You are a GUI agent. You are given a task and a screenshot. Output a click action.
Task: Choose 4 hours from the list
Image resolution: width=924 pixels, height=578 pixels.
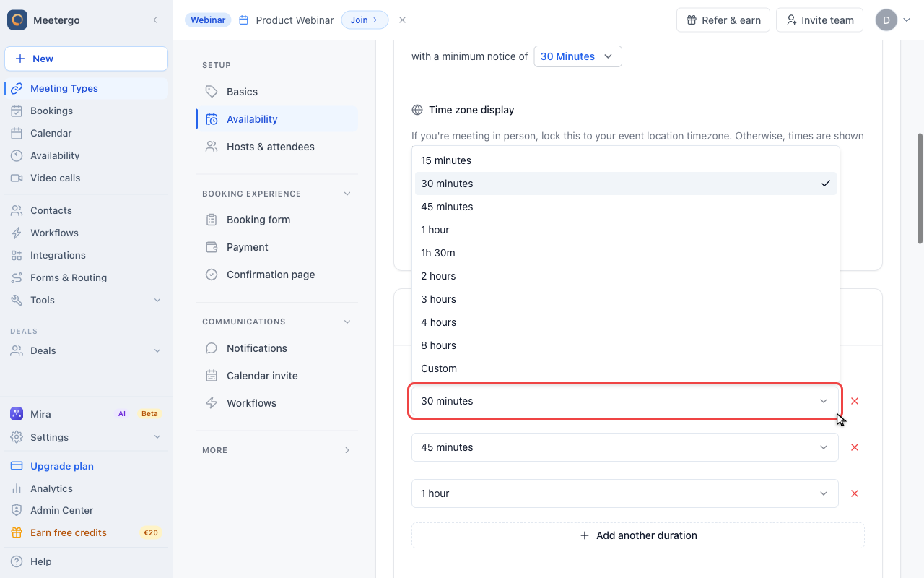[626, 322]
